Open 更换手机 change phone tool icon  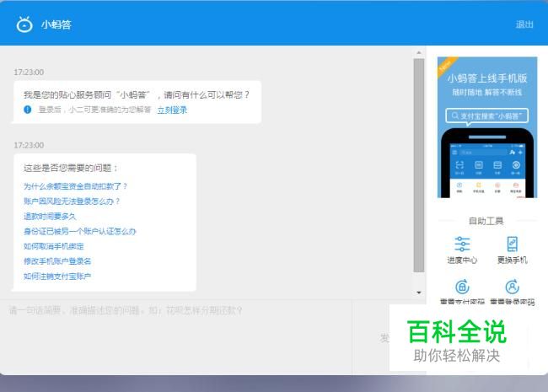(x=512, y=244)
